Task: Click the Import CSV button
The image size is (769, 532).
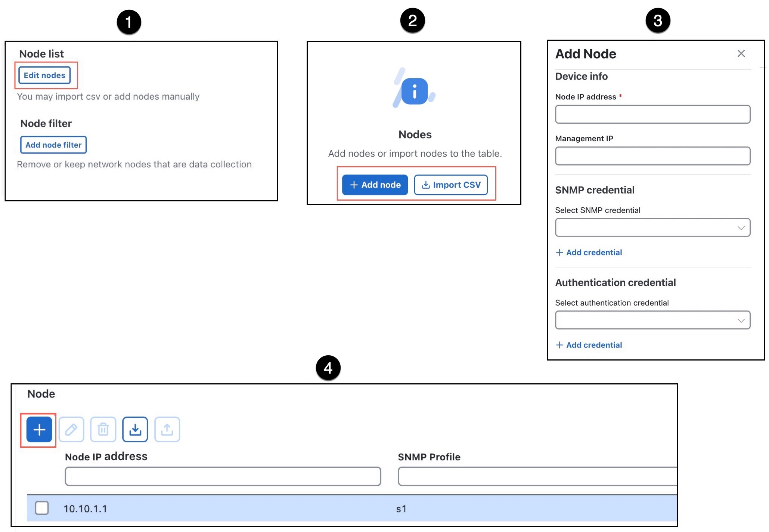Action: 451,185
